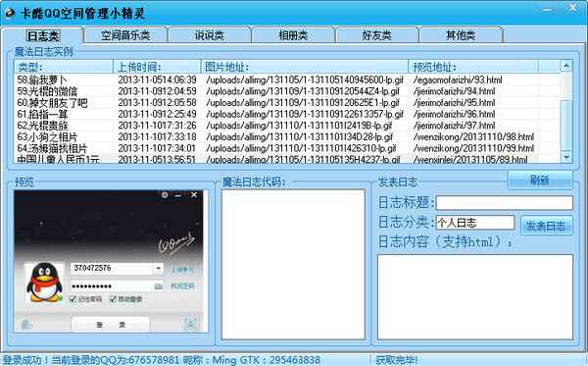Click the 发表日志 button
The height and width of the screenshot is (366, 588).
[547, 226]
